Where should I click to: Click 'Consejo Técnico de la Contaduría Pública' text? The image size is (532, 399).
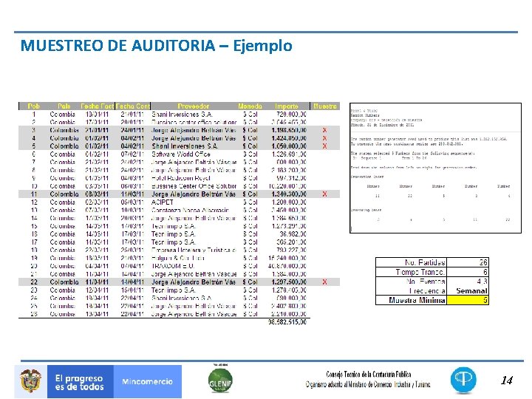369,374
